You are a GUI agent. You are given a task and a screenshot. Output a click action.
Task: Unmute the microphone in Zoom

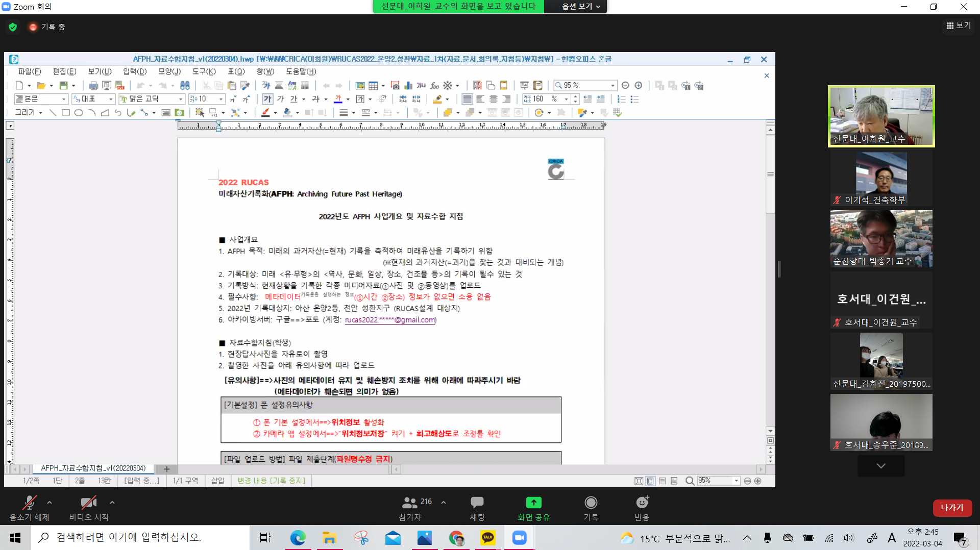29,503
